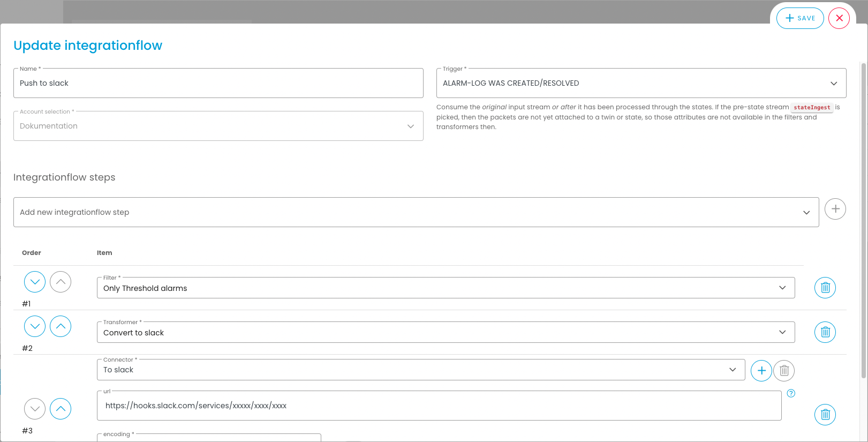The image size is (868, 442).
Task: Open the Account selection dropdown
Action: point(218,126)
